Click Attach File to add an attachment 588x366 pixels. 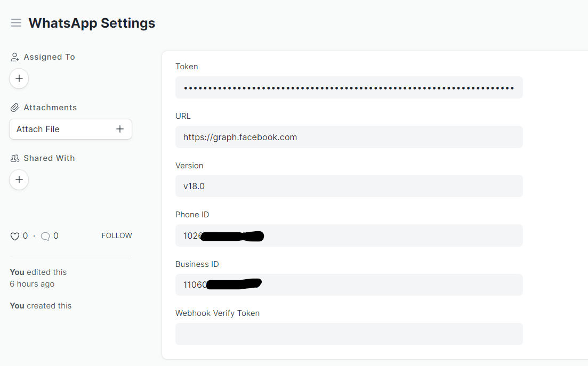click(x=37, y=129)
